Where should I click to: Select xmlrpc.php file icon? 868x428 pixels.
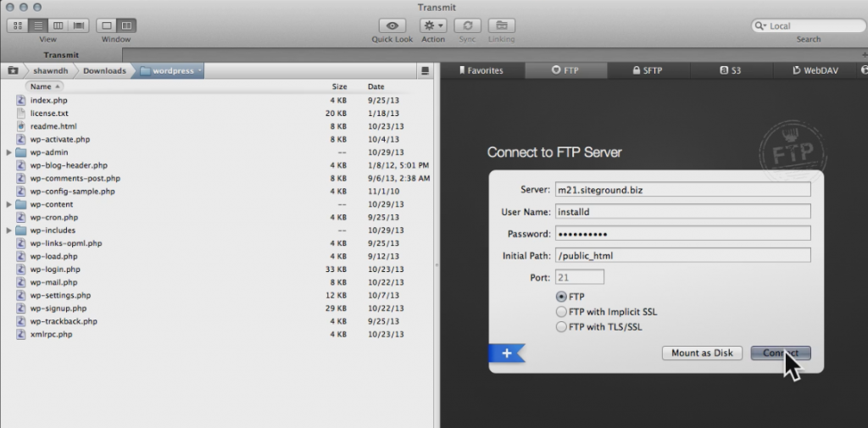click(21, 335)
